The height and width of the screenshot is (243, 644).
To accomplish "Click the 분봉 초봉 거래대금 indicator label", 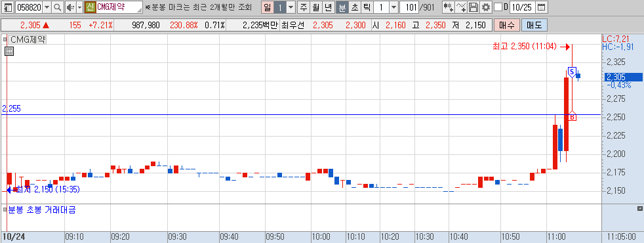I will pos(42,210).
